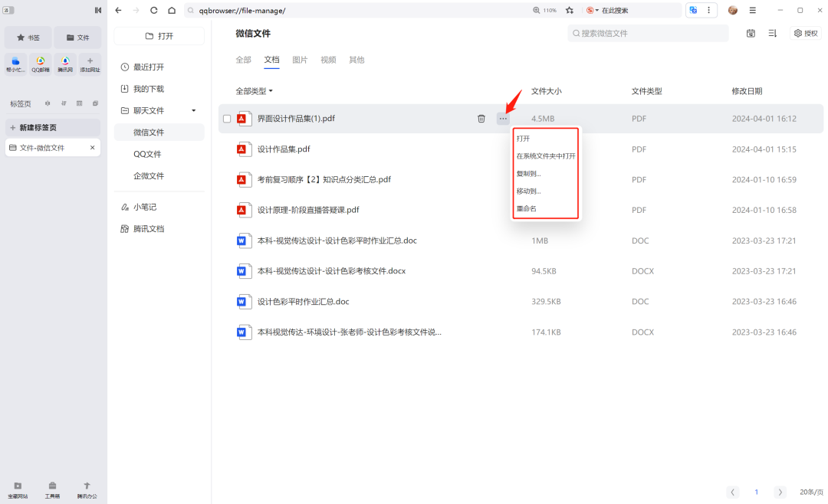Switch to the 视频 tab
This screenshot has width=828, height=504.
coord(328,60)
